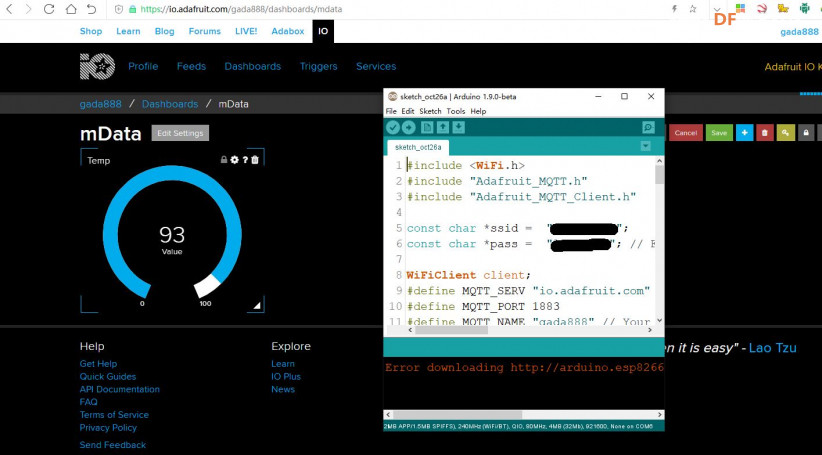This screenshot has height=455, width=822.
Task: Open the Get Help footer link
Action: click(x=98, y=363)
